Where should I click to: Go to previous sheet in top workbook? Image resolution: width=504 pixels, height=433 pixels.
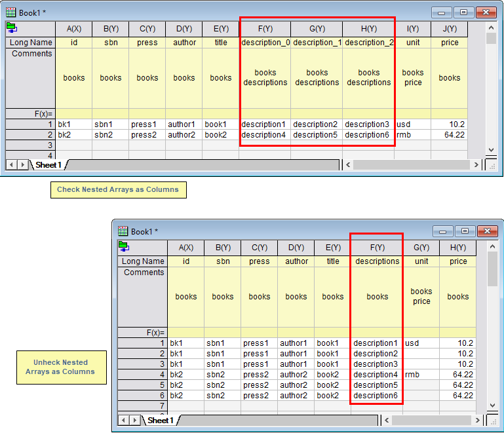[12, 165]
